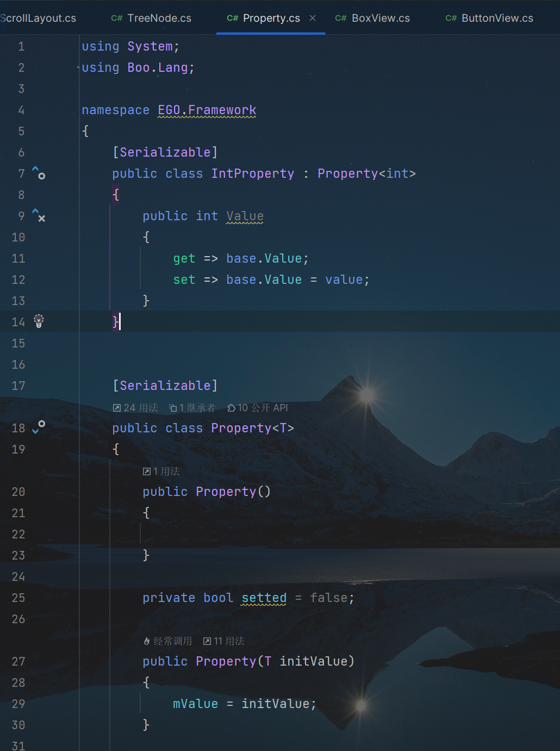Switch to the BoxView.cs tab
Viewport: 560px width, 751px height.
coord(381,18)
